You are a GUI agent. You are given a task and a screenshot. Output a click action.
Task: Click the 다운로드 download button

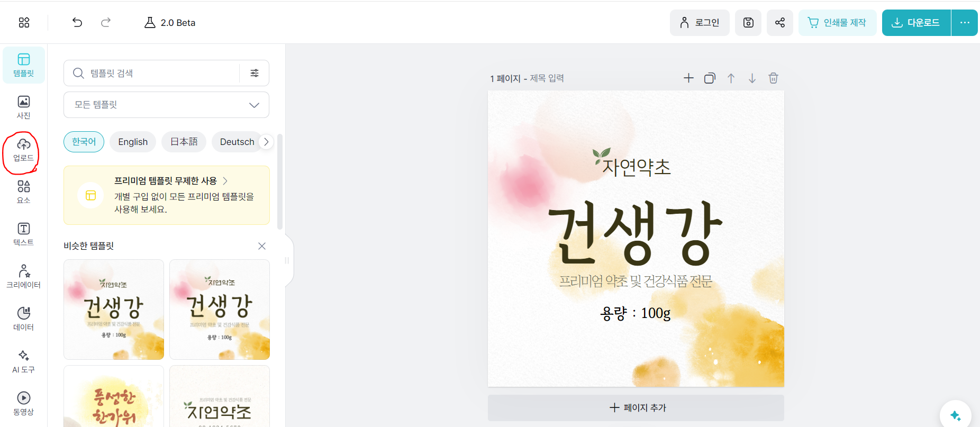pos(917,23)
